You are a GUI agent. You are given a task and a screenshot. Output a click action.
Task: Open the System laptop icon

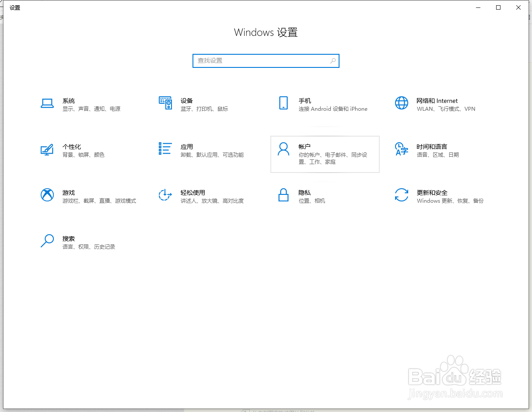[47, 103]
